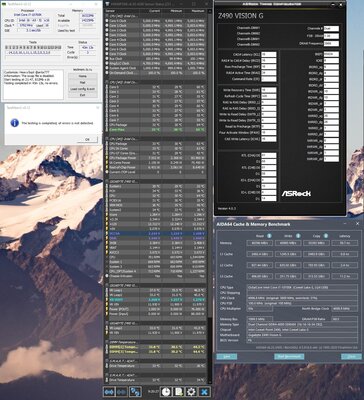Click OK in the TestMem5 completion dialog
The width and height of the screenshot is (364, 400).
tap(87, 139)
